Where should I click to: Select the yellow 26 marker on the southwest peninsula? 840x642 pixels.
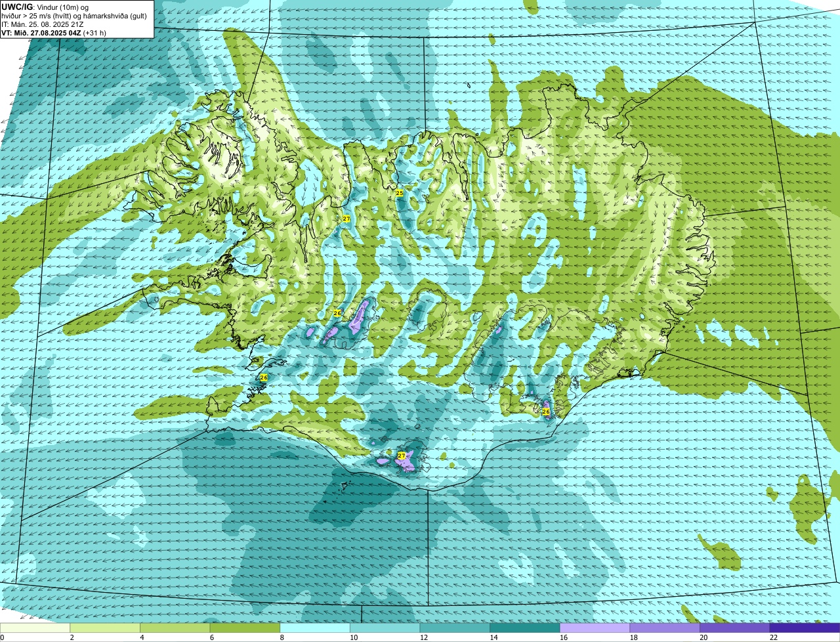point(263,377)
